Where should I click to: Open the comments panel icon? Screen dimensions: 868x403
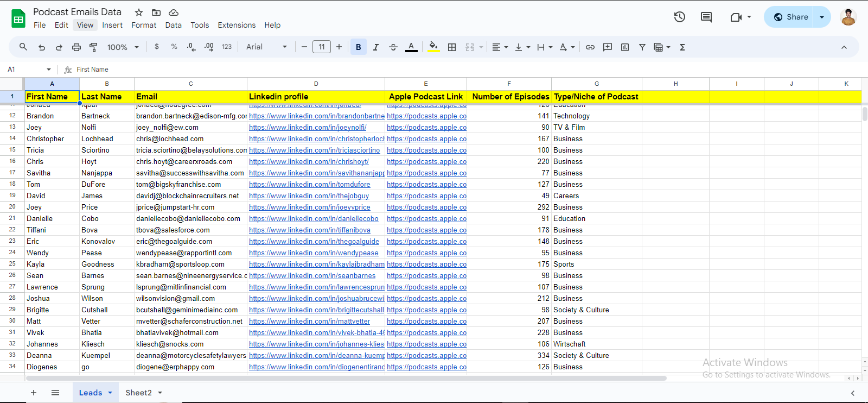706,17
